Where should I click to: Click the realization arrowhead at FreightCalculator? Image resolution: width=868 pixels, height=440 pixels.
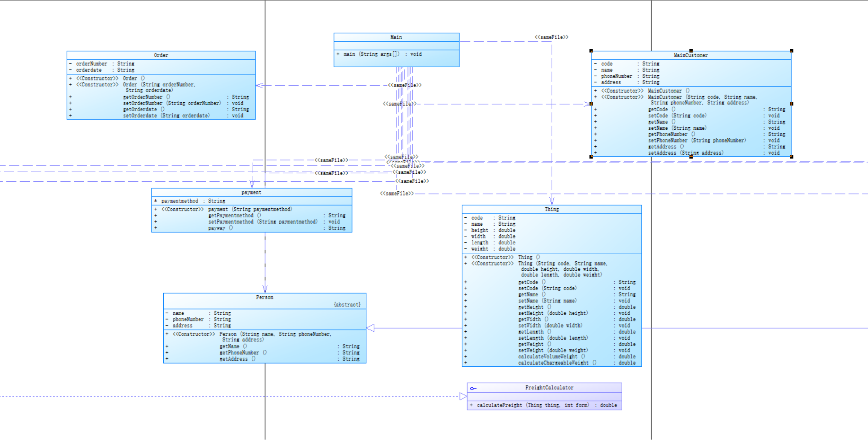click(463, 396)
